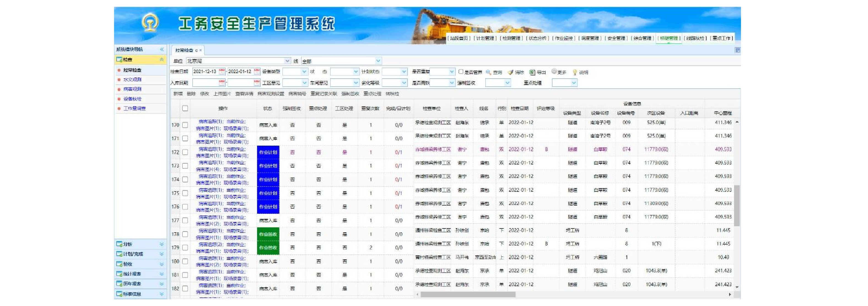Screen dimensions: 868x306
Task: Open the 水文观测 sidebar link
Action: pos(132,80)
